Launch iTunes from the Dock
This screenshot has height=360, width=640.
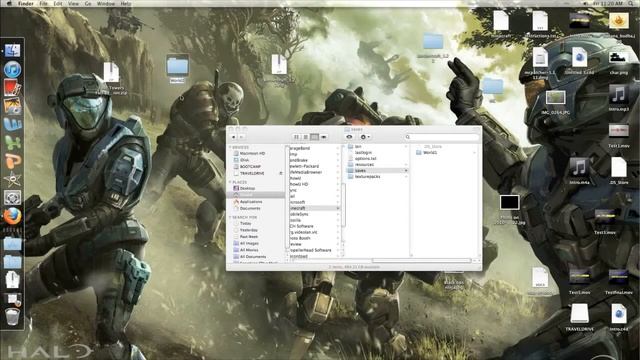pyautogui.click(x=13, y=69)
